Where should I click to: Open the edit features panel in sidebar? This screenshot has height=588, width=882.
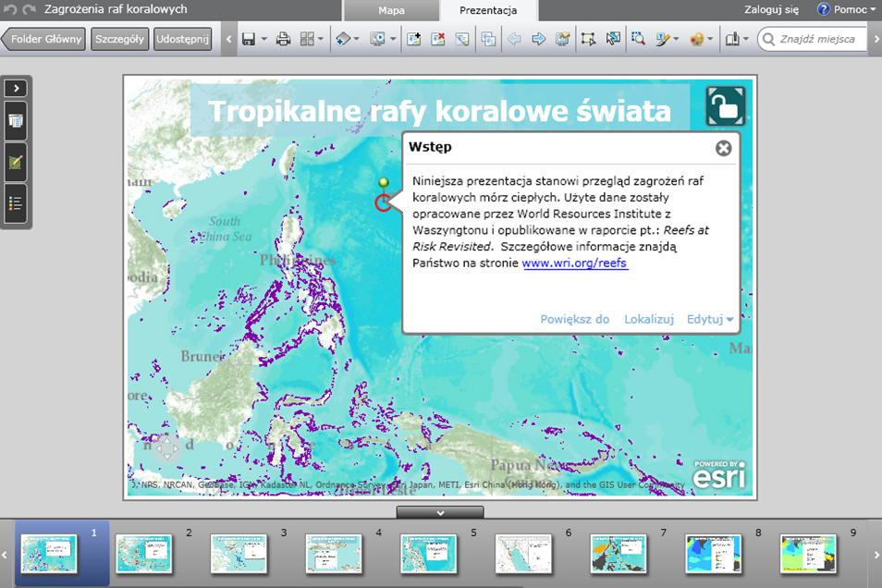pos(16,162)
